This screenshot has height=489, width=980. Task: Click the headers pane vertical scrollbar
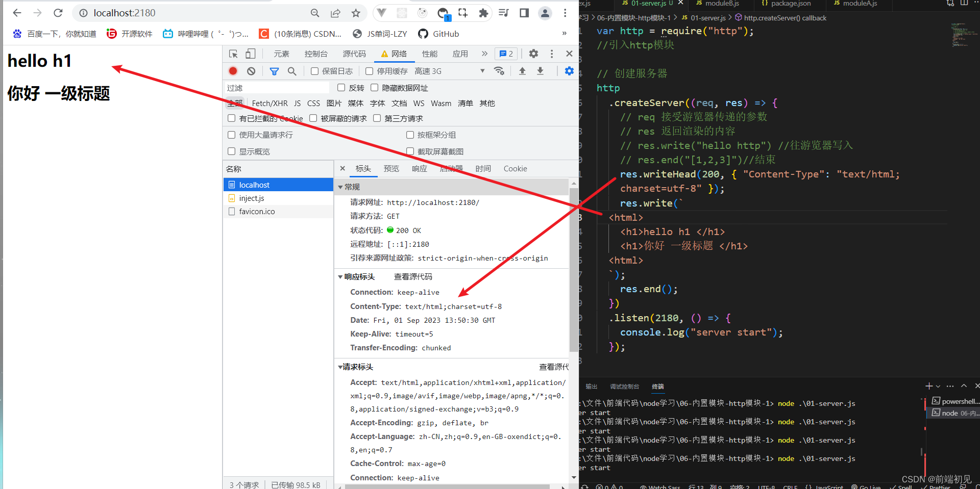pos(574,270)
